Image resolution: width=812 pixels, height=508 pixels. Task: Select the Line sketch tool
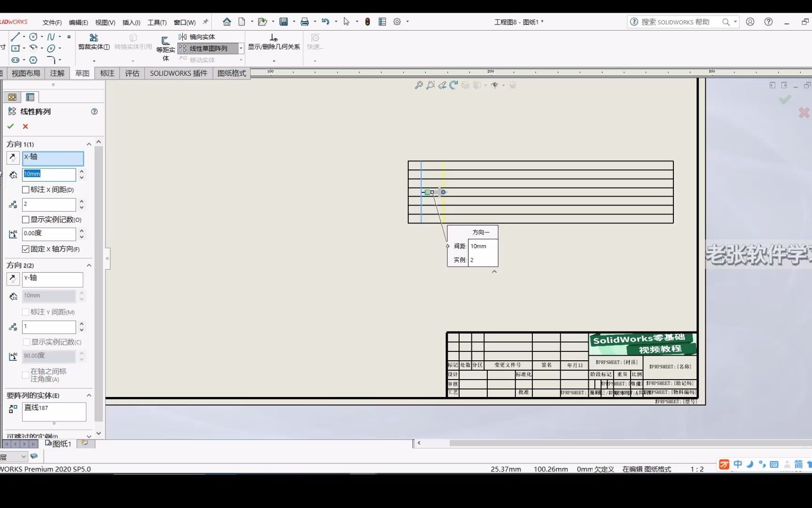[16, 37]
